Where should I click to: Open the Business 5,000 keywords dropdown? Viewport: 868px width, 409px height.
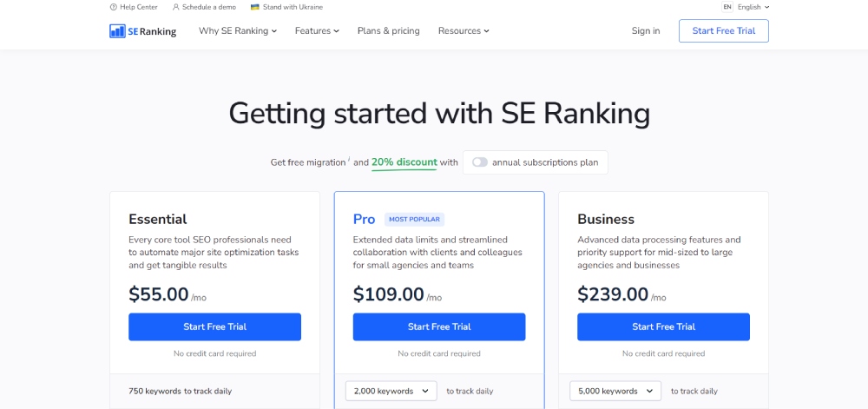pos(615,391)
